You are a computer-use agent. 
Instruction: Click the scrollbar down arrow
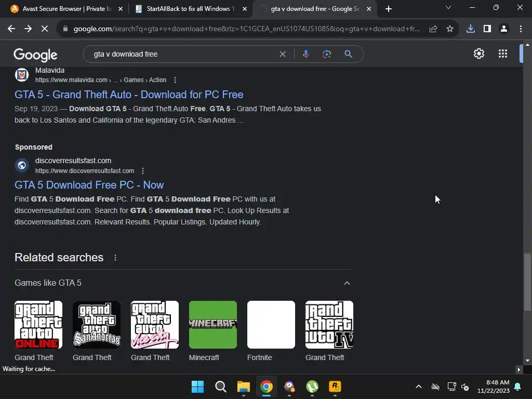pyautogui.click(x=527, y=361)
